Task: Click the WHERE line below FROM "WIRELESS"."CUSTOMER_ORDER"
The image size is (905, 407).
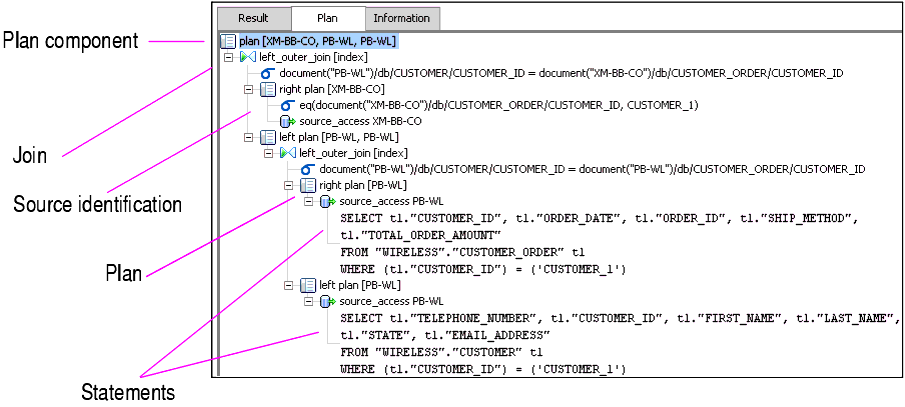Action: 484,269
